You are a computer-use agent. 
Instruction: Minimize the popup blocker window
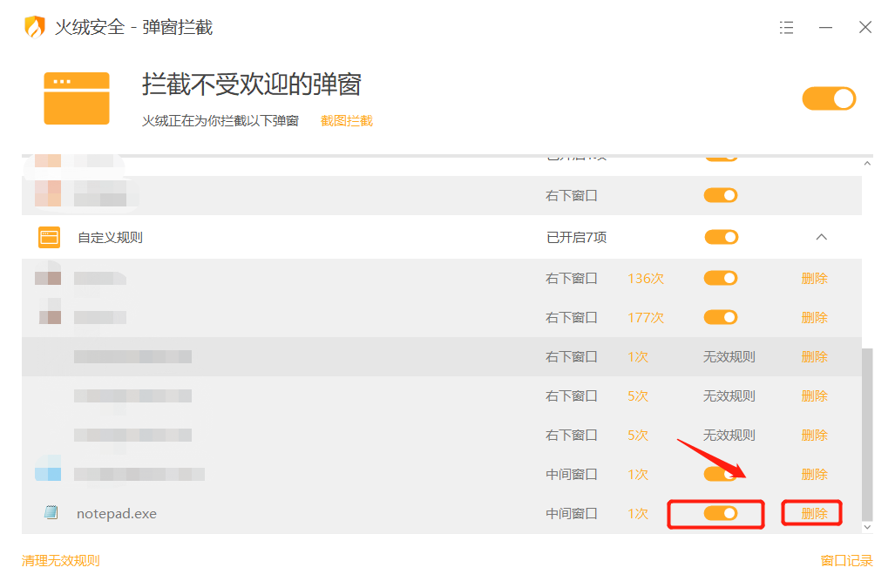point(825,28)
